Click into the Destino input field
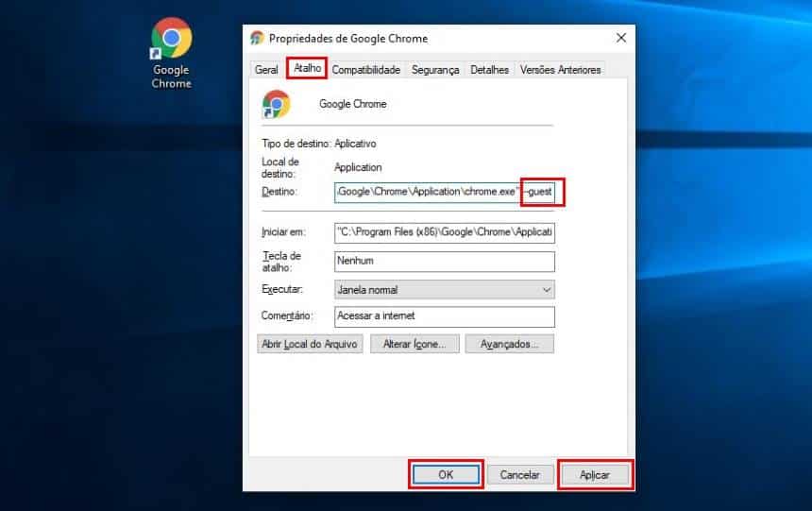Screen dimensions: 812x511 pos(445,192)
